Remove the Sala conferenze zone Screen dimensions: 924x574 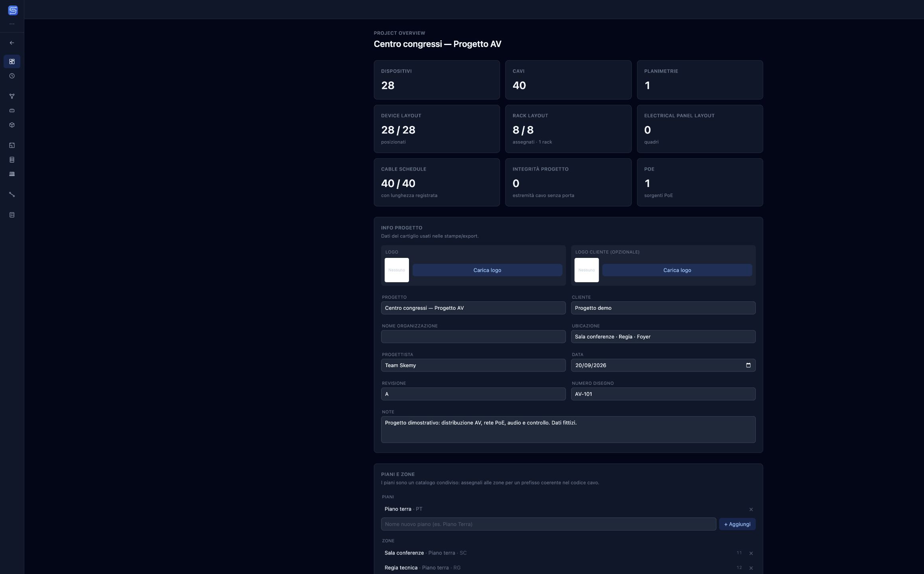click(x=751, y=553)
